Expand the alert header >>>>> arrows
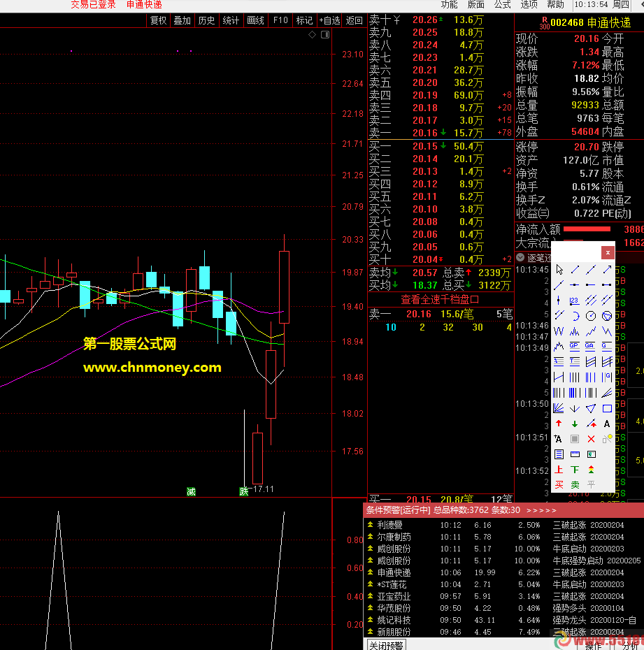The image size is (644, 650). pos(541,510)
